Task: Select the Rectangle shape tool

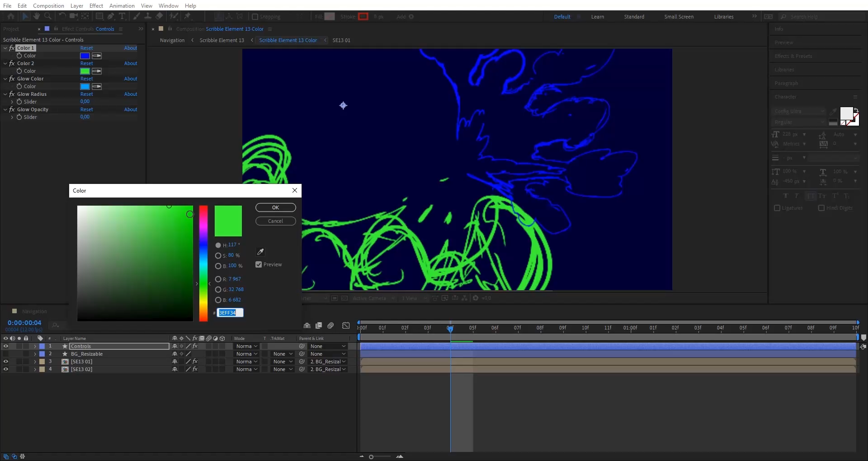Action: pos(99,16)
